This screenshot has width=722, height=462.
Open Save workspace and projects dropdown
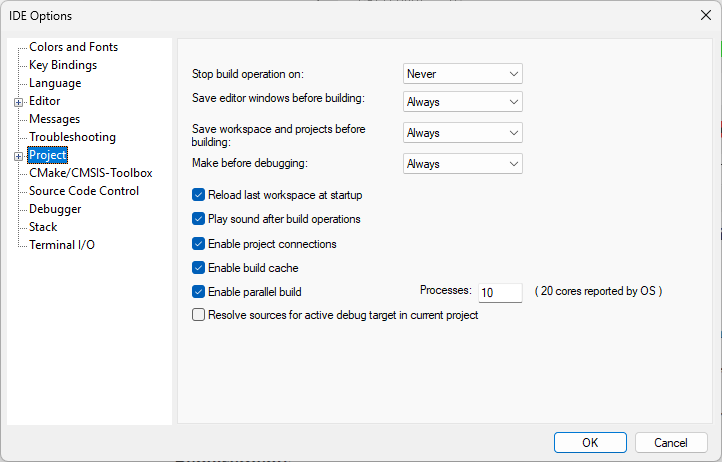coord(462,133)
